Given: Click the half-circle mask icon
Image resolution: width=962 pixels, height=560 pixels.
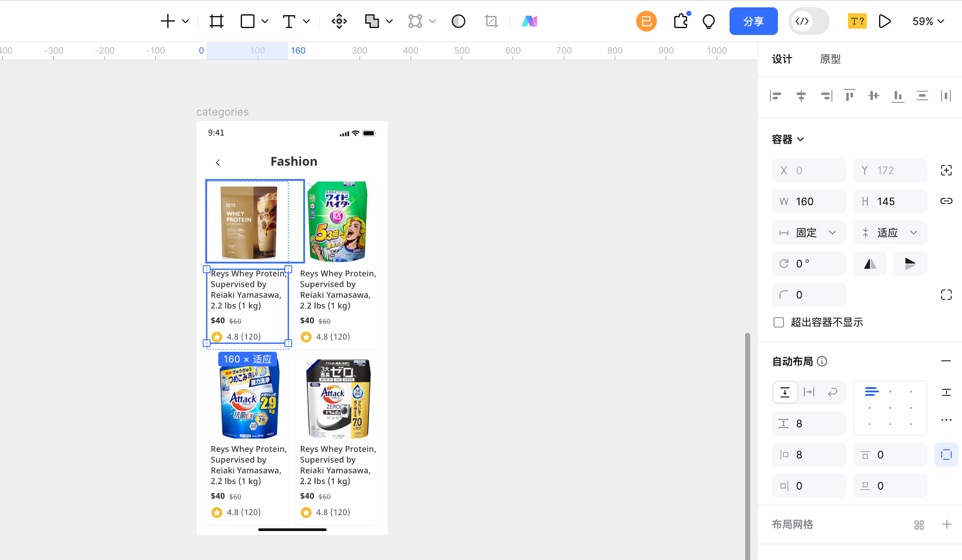Looking at the screenshot, I should click(x=459, y=21).
